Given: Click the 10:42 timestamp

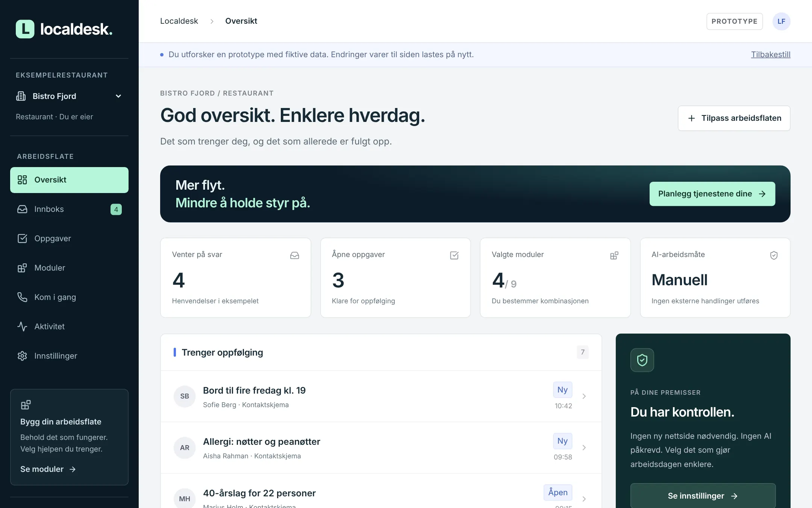Looking at the screenshot, I should (564, 406).
